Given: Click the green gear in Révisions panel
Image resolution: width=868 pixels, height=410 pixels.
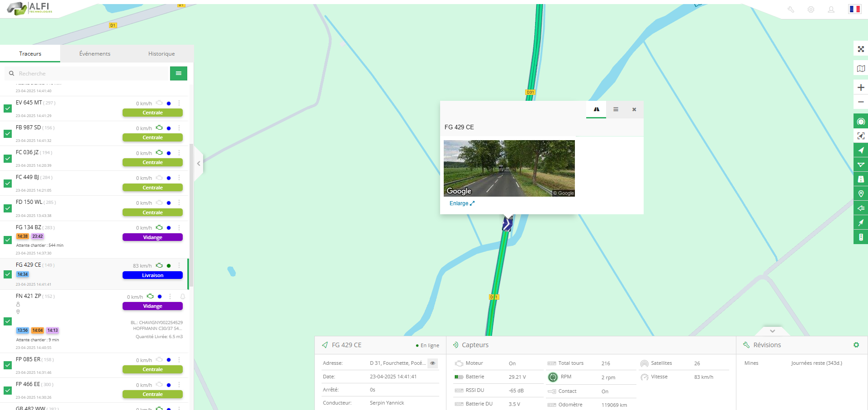Looking at the screenshot, I should tap(856, 345).
